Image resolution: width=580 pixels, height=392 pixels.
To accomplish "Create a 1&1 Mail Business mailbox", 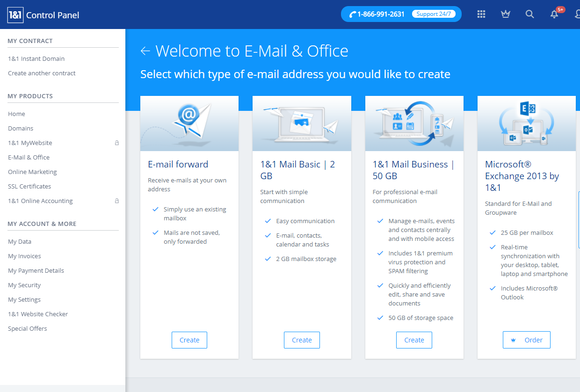I will click(x=414, y=340).
